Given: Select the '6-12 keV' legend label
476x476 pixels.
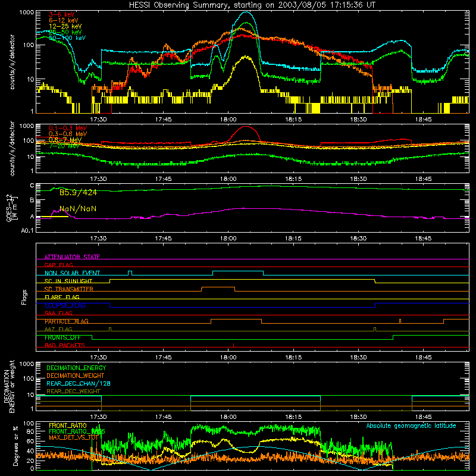Looking at the screenshot, I should (64, 20).
